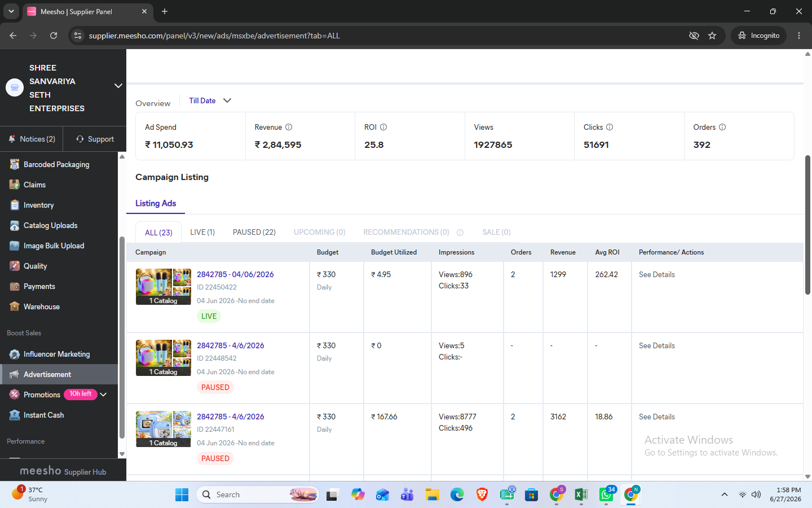Open Excel from the taskbar

click(x=581, y=495)
